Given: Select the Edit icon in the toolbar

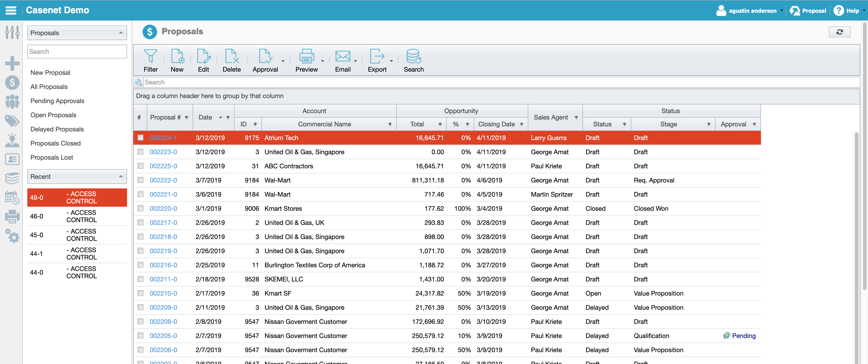Looking at the screenshot, I should pyautogui.click(x=204, y=60).
